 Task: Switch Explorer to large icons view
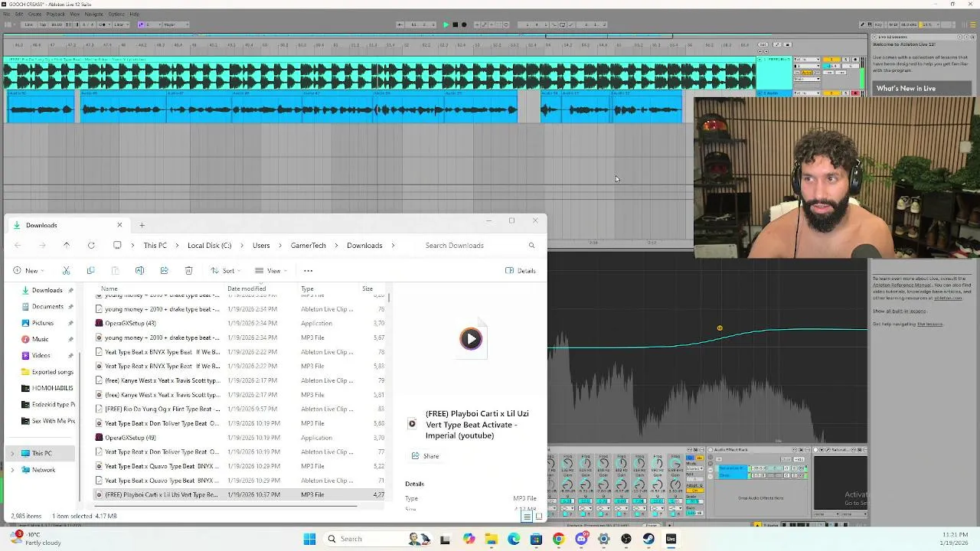tap(539, 517)
